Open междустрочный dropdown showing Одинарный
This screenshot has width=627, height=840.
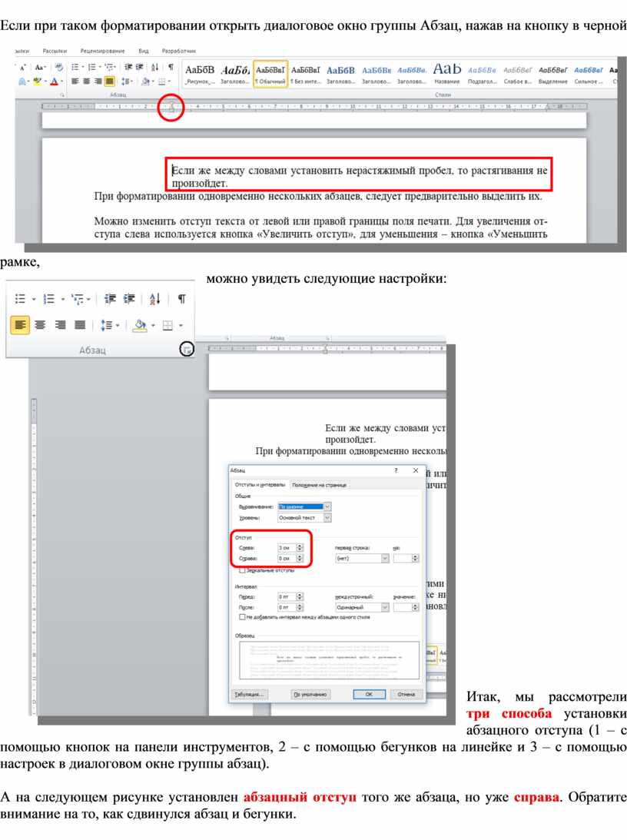[x=362, y=607]
